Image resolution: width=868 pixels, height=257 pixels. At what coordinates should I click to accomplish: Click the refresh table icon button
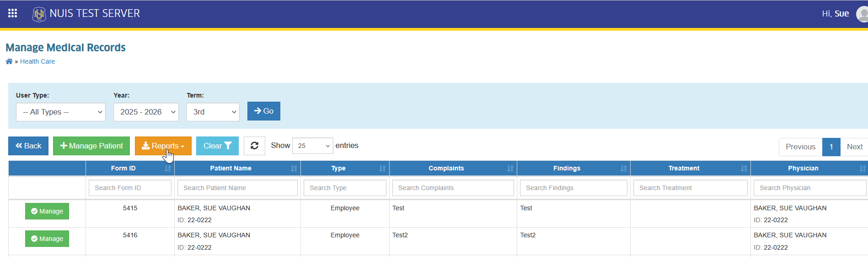click(254, 146)
